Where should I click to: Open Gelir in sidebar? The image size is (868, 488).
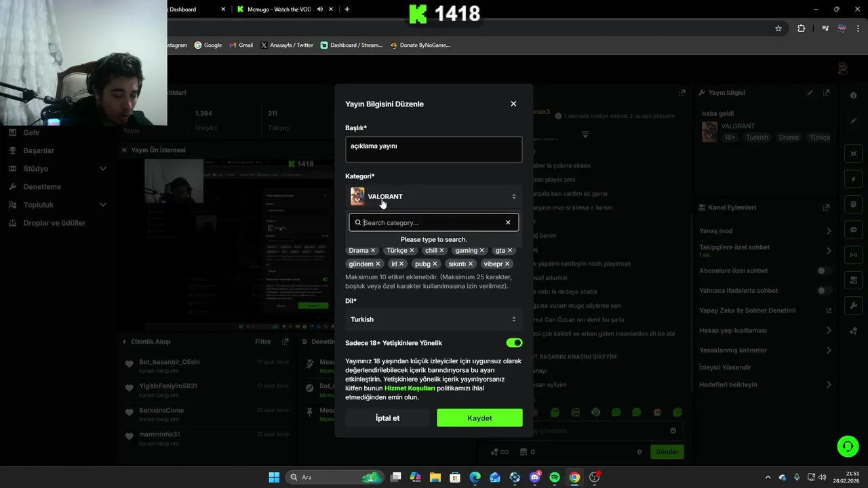(31, 132)
